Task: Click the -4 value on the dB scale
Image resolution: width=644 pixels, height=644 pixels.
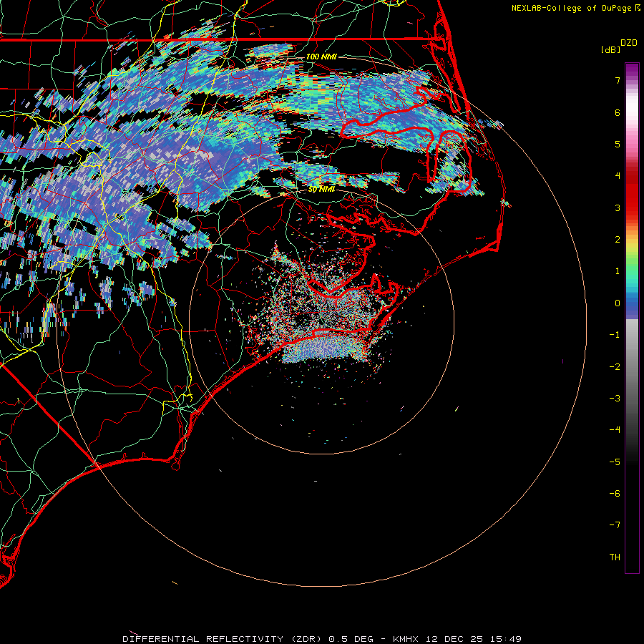Action: tap(615, 430)
